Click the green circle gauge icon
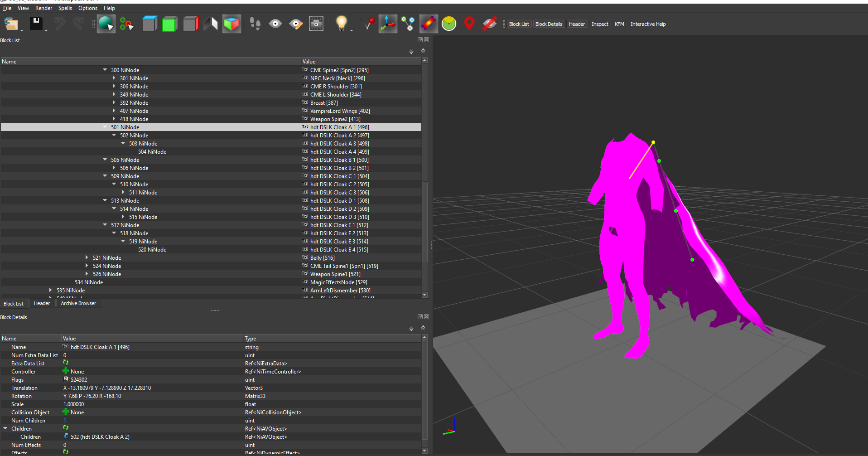The width and height of the screenshot is (868, 456). [449, 24]
